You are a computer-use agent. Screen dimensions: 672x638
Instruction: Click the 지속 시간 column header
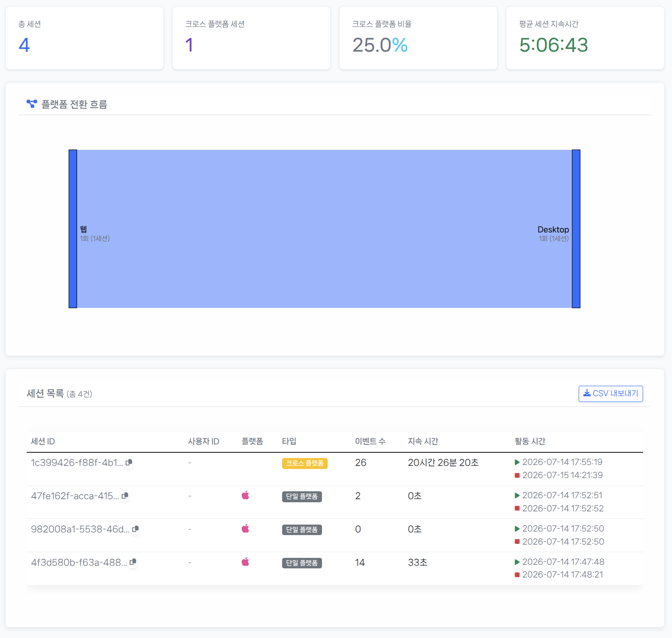coord(423,441)
